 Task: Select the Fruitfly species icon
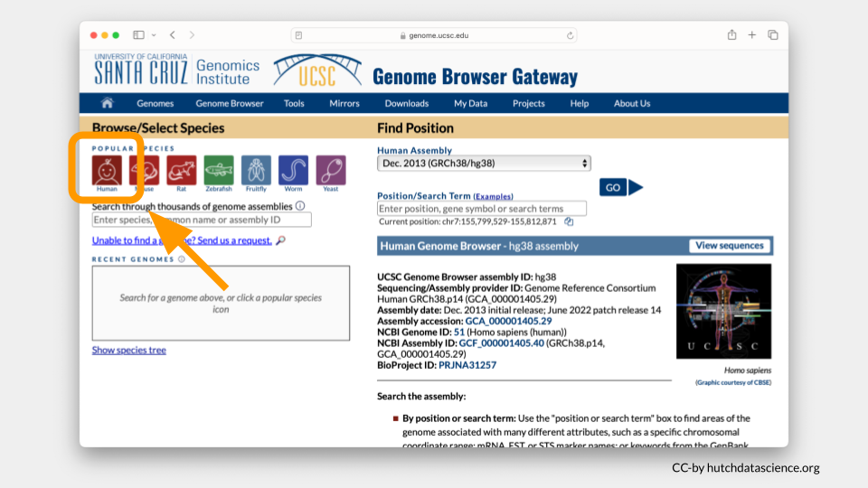click(256, 171)
